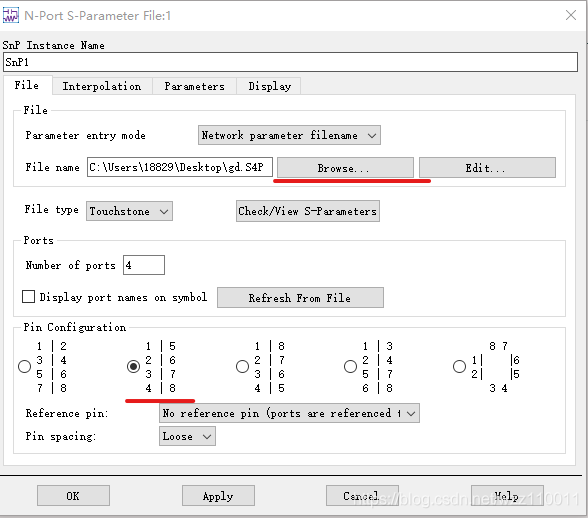Select the 1|3 2|4 5|7 6|8 pin configuration
Screen dimensions: 588x518
(350, 366)
